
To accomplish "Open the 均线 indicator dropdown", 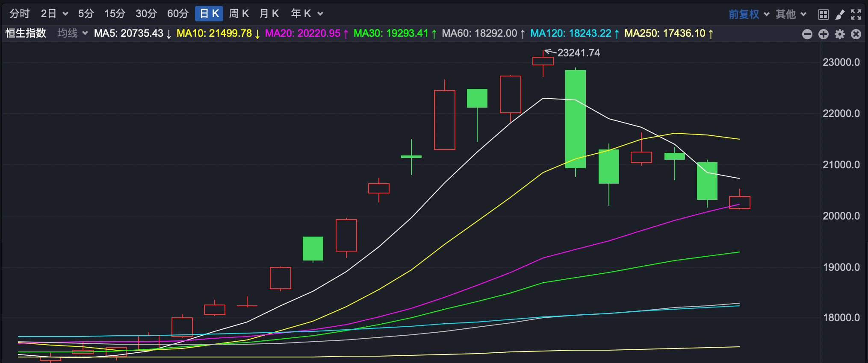I will tap(73, 33).
